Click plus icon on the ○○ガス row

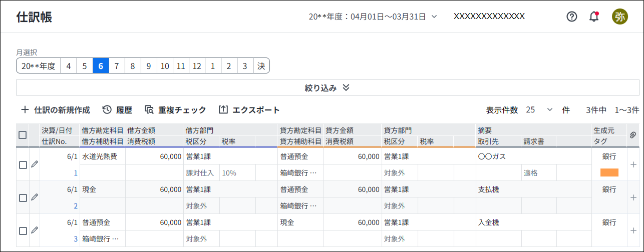(633, 164)
